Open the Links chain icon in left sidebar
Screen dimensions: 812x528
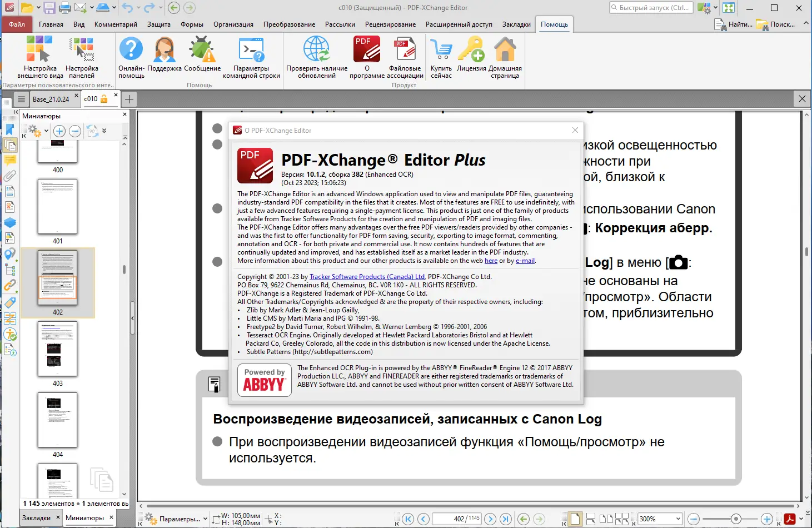(9, 286)
